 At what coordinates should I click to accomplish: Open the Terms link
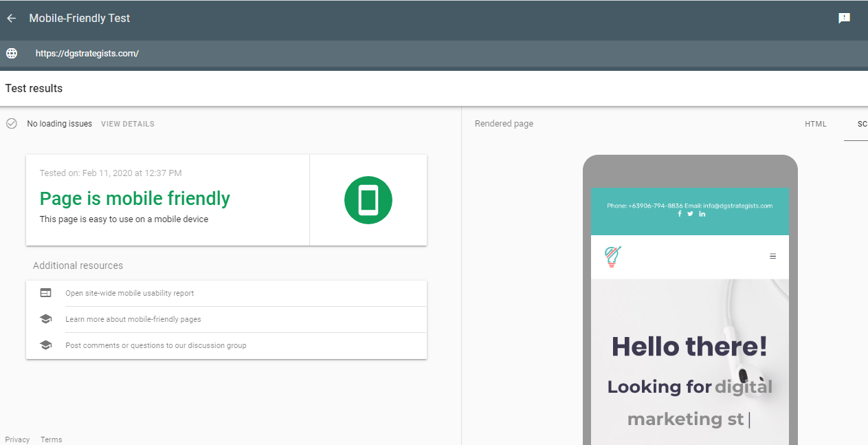(x=51, y=439)
